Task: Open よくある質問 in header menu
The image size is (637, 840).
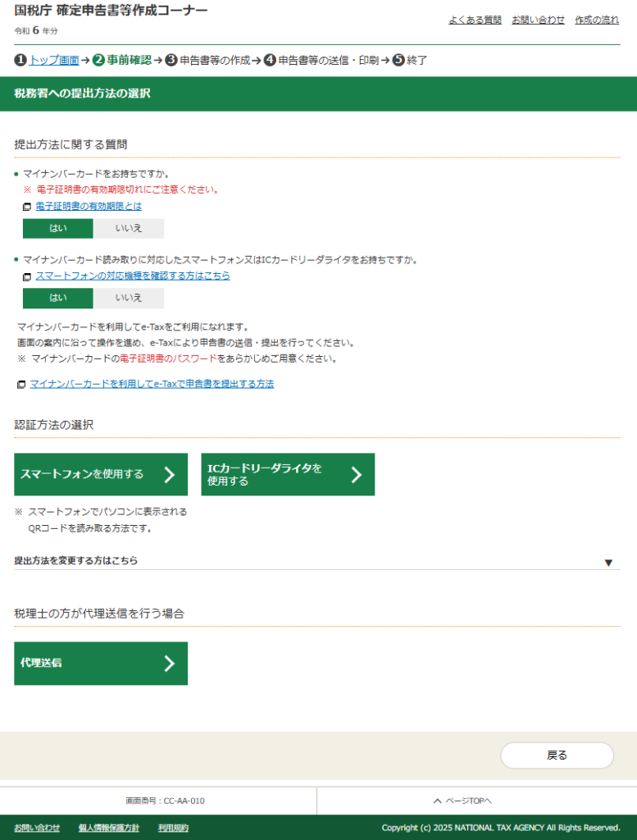Action: click(475, 20)
